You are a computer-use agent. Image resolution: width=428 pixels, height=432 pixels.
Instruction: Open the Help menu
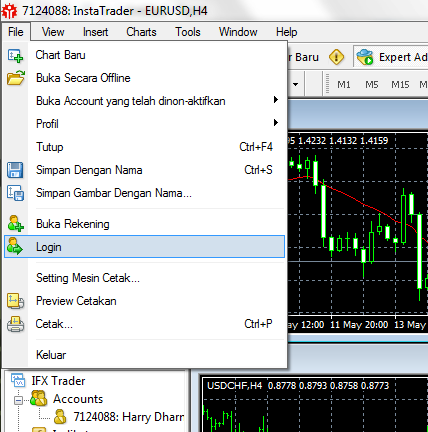pos(286,32)
